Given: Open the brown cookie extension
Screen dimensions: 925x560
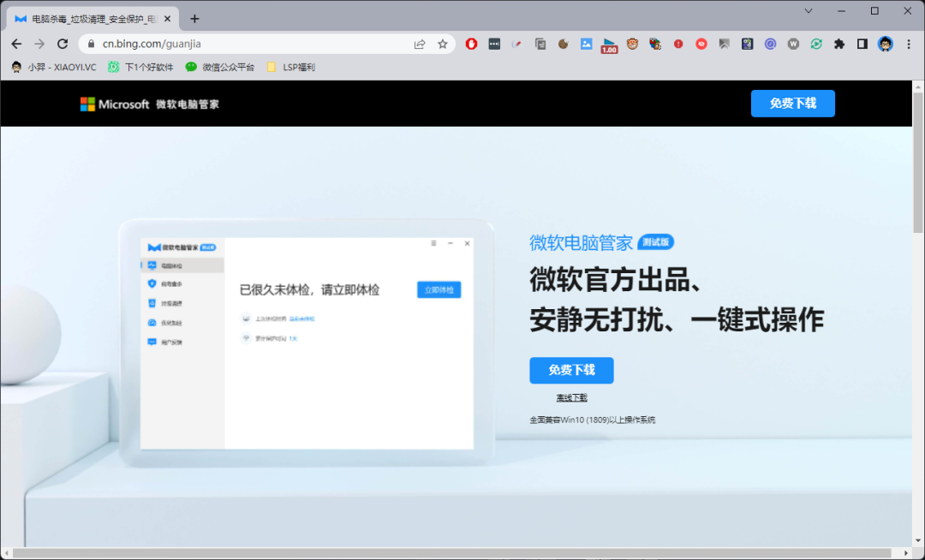Looking at the screenshot, I should tap(564, 44).
